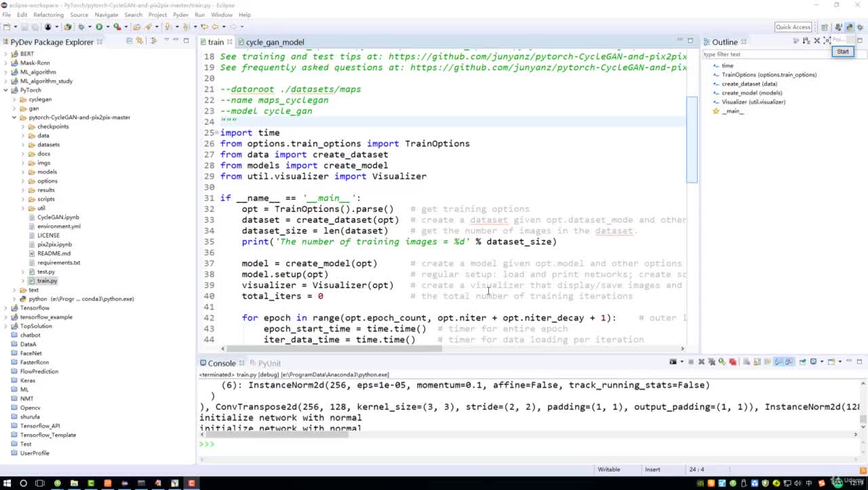Viewport: 868px width, 490px height.
Task: Open the PyDev perspective icon at top right
Action: click(850, 27)
